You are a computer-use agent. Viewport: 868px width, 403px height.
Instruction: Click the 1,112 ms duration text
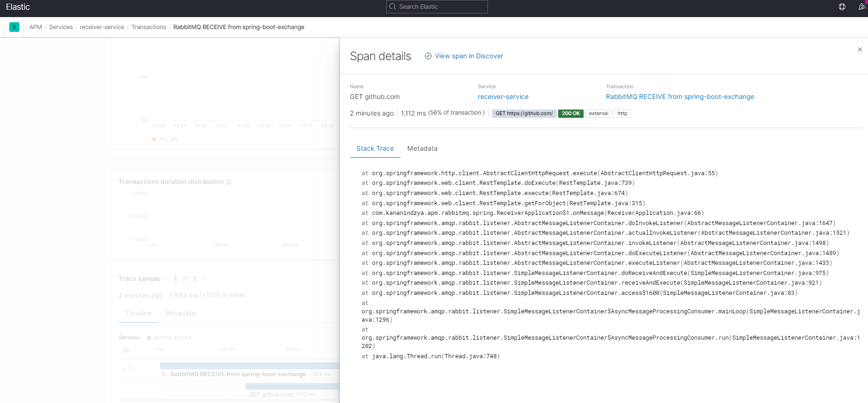point(413,113)
